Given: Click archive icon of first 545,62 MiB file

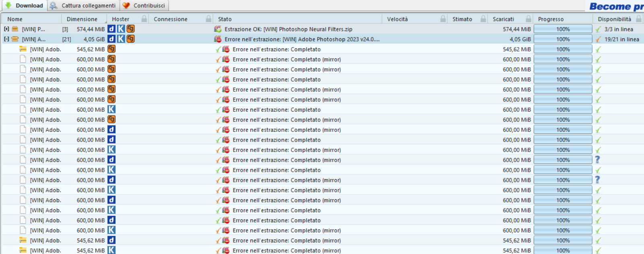Looking at the screenshot, I should point(23,49).
